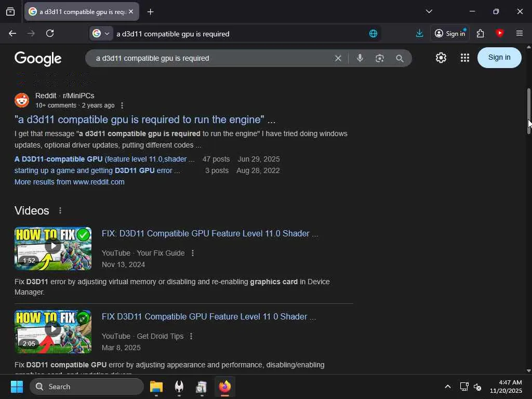532x399 pixels.
Task: Open the Reddit result favicon
Action: 22,100
